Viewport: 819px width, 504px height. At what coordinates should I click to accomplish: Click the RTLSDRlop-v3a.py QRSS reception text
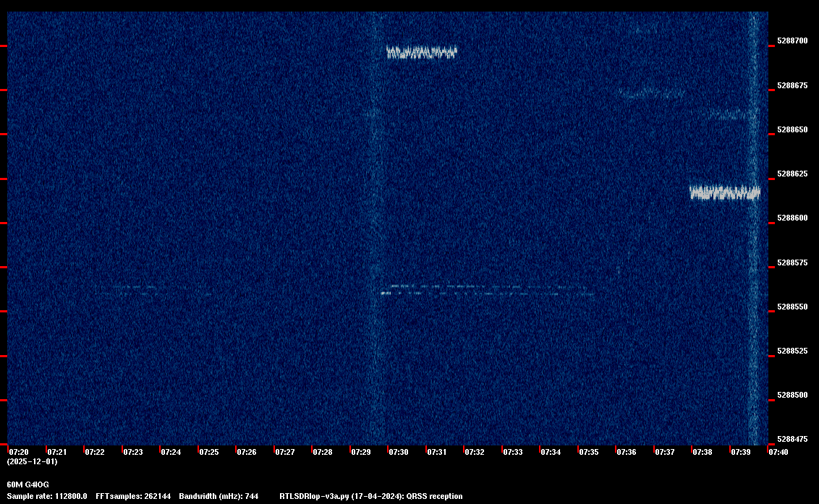[371, 496]
